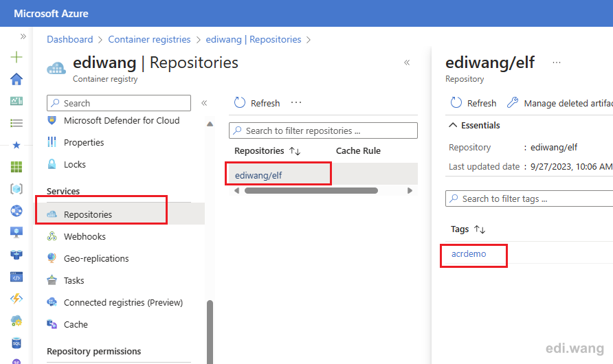Click the Connected registries cloud icon
This screenshot has height=364, width=613.
coord(52,302)
